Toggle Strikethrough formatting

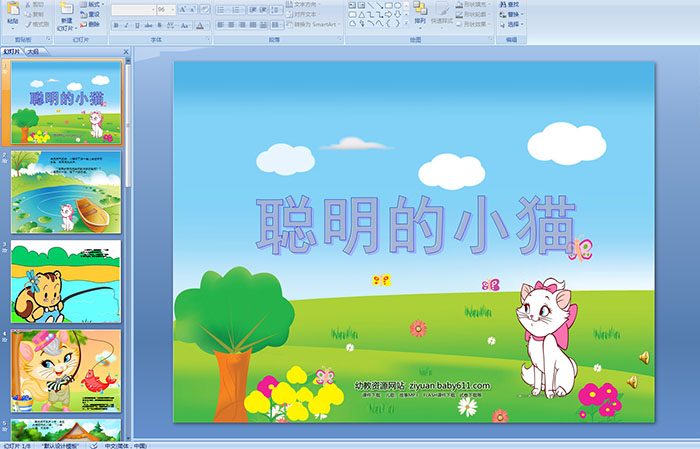pos(149,25)
